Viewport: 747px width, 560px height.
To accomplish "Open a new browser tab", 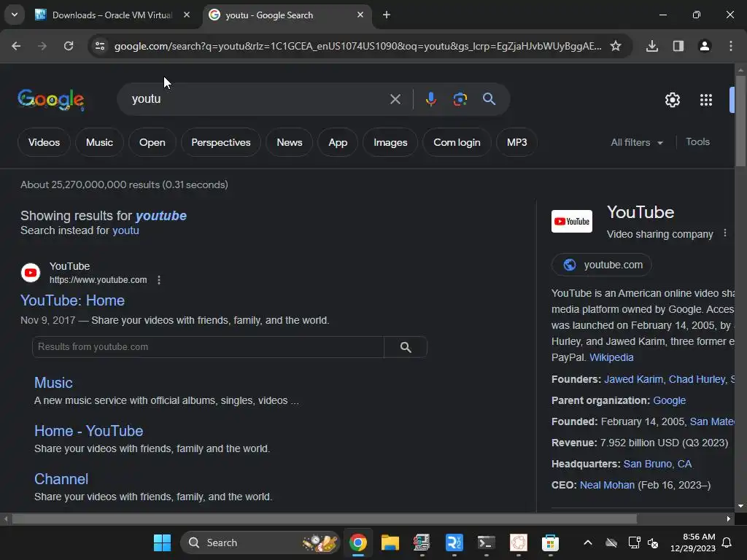I will [387, 15].
